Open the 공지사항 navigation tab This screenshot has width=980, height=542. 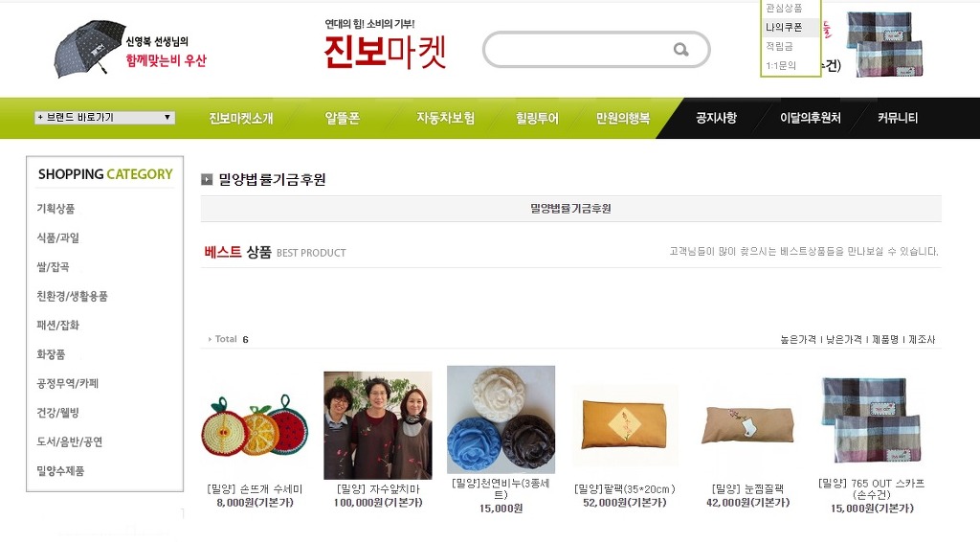click(x=716, y=118)
